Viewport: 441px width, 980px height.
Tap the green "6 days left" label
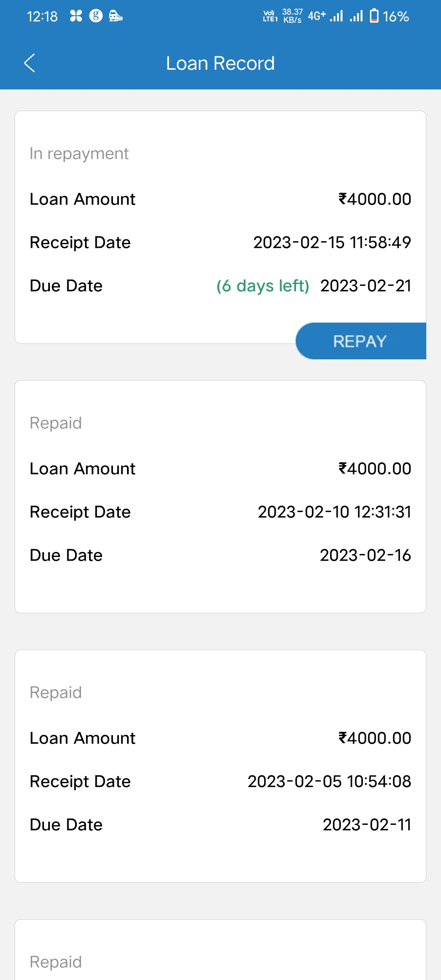click(x=263, y=286)
